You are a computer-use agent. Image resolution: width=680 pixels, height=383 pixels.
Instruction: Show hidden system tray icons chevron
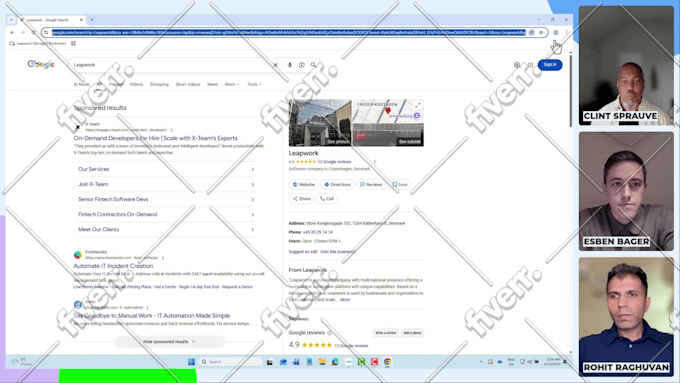pos(481,362)
